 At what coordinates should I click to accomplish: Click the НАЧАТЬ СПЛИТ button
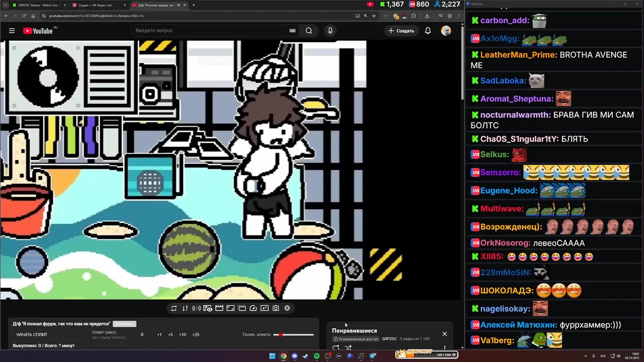[32, 335]
